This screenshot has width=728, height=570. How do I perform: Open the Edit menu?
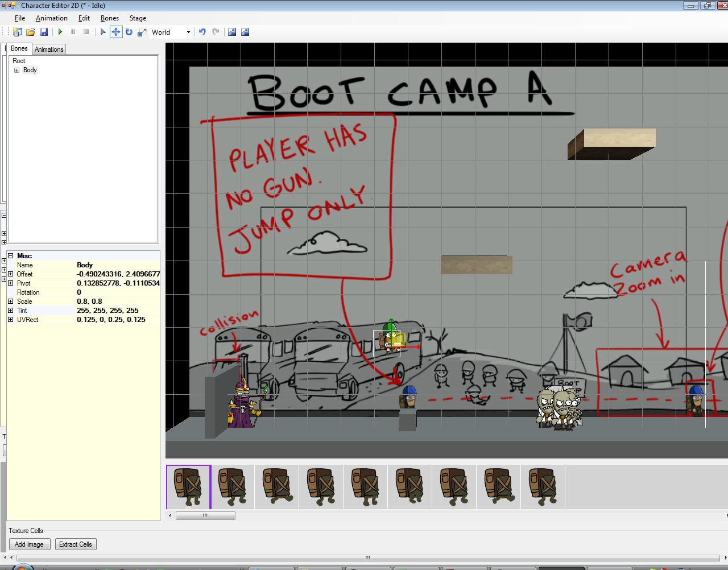click(84, 18)
